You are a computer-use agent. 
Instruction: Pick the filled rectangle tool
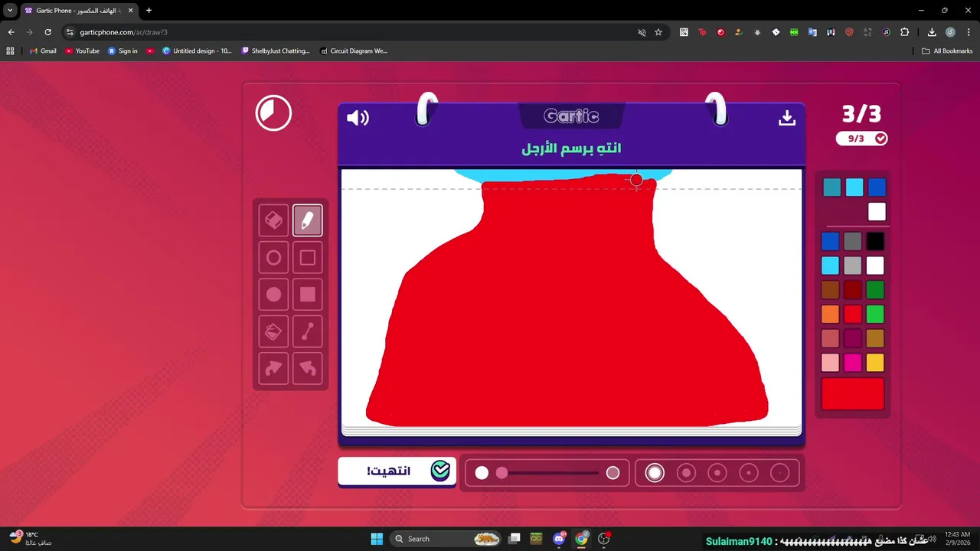[x=307, y=295]
